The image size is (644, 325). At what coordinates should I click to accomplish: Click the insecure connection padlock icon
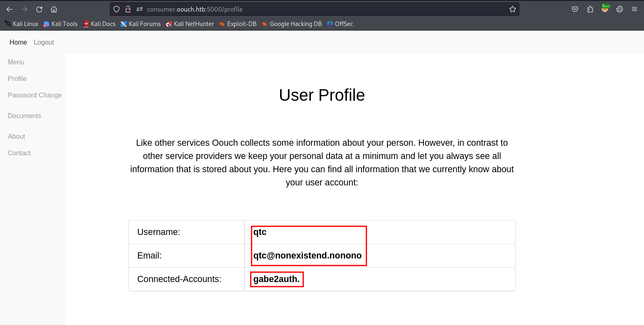tap(128, 9)
